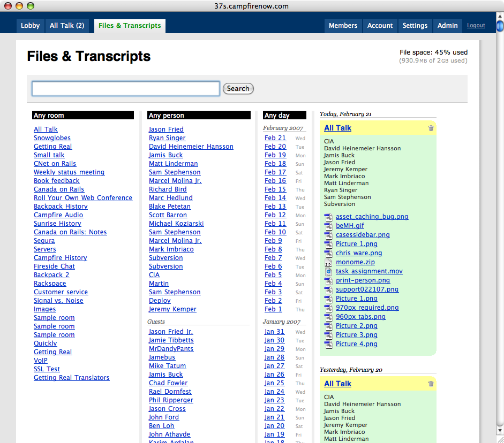Click the Logout link

tap(476, 25)
